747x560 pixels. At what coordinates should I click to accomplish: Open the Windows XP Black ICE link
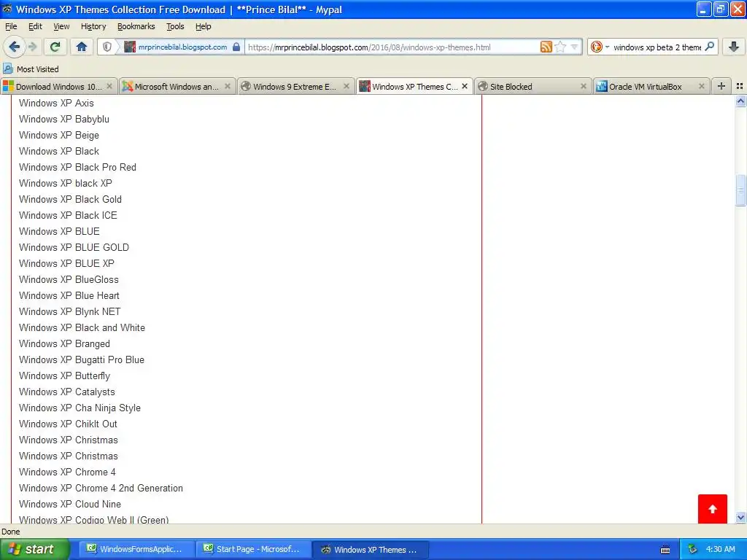click(x=68, y=215)
